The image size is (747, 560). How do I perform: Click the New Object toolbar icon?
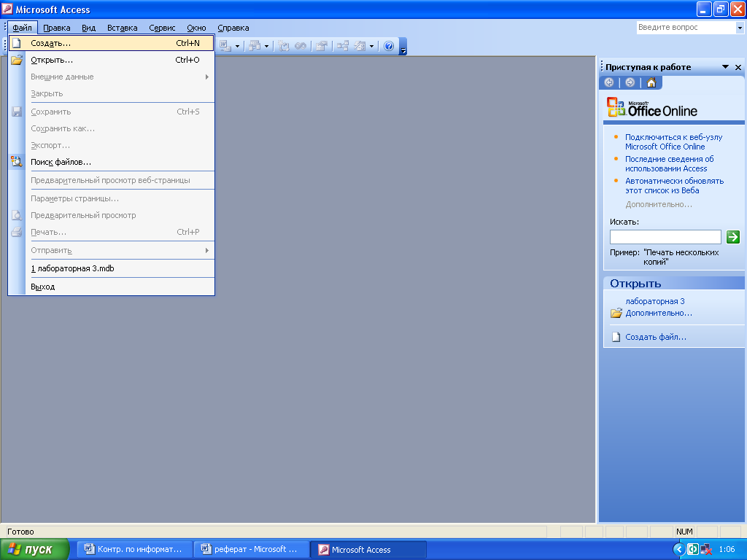[x=360, y=46]
